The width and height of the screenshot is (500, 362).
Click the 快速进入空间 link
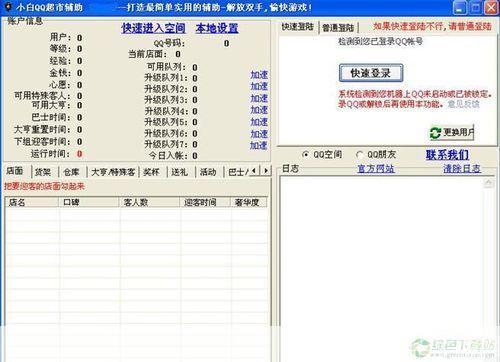(x=153, y=28)
